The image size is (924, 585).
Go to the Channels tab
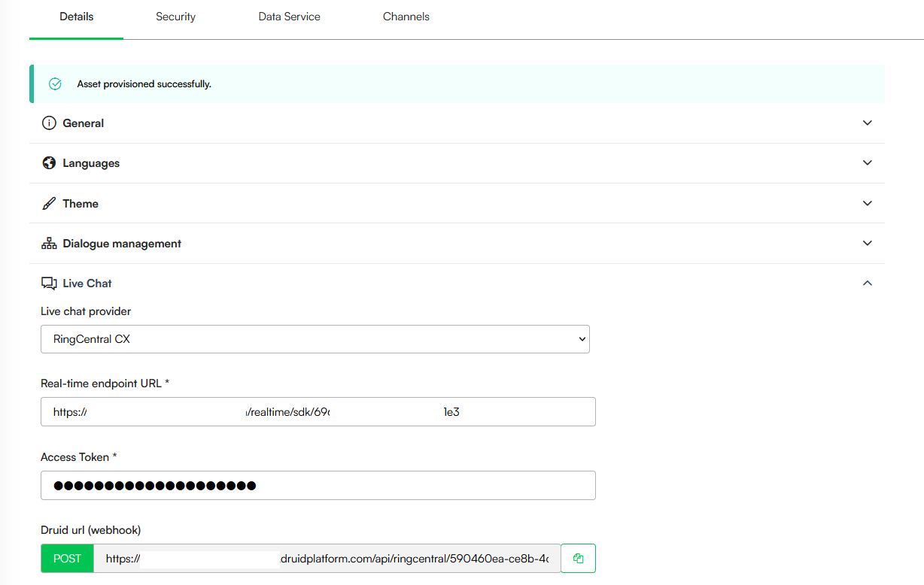(x=406, y=17)
